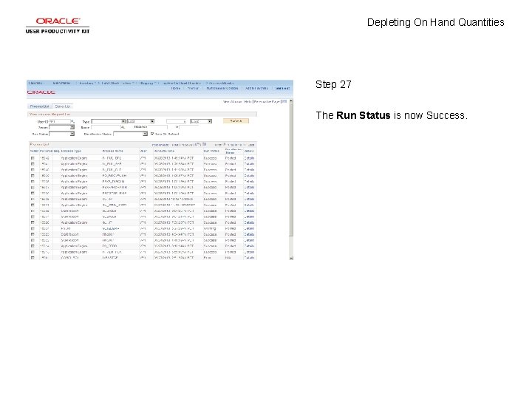Image resolution: width=532 pixels, height=399 pixels.
Task: Click the Personalize Page link
Action: point(267,101)
